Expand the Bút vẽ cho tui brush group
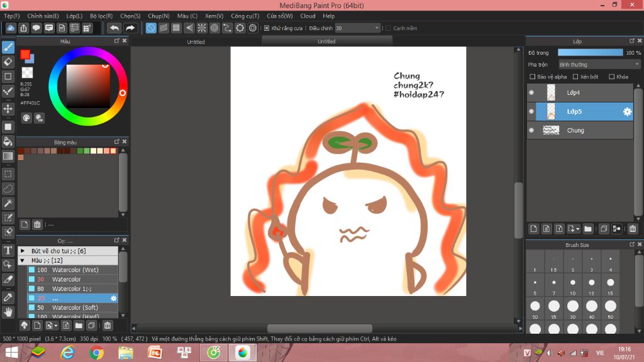This screenshot has width=644, height=362. pyautogui.click(x=23, y=251)
